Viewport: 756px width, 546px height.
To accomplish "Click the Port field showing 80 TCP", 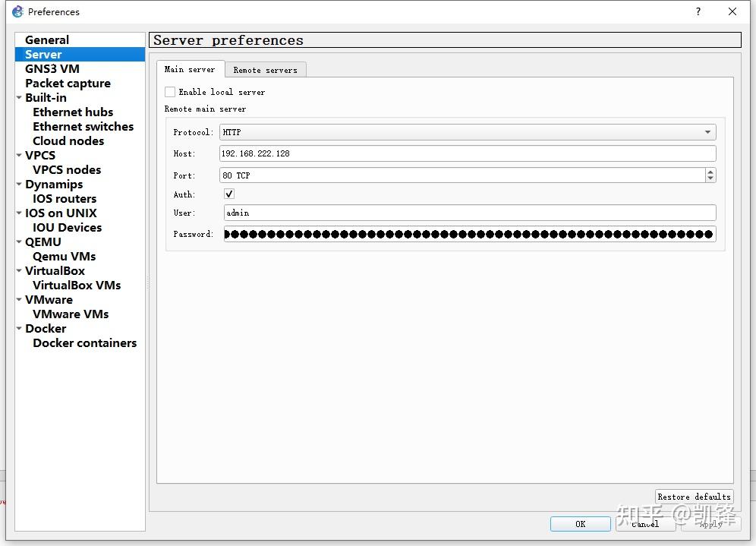I will click(x=462, y=175).
